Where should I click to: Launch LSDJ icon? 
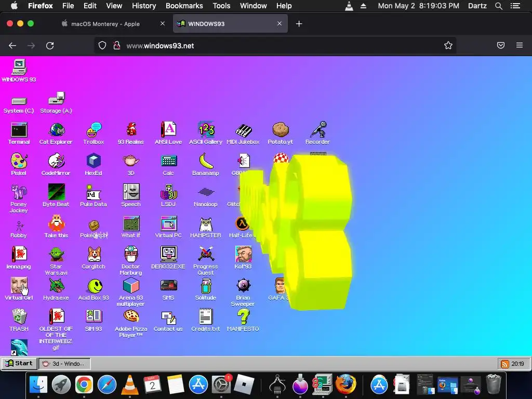click(168, 196)
